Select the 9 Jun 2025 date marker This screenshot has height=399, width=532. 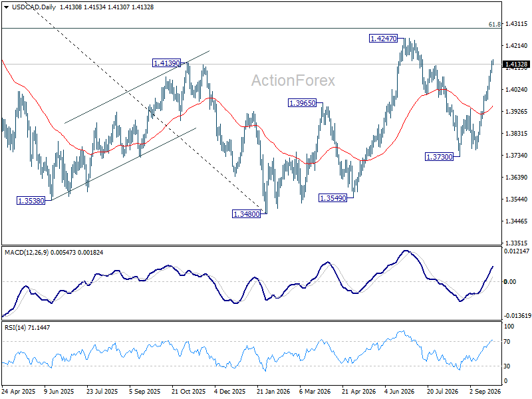59,392
